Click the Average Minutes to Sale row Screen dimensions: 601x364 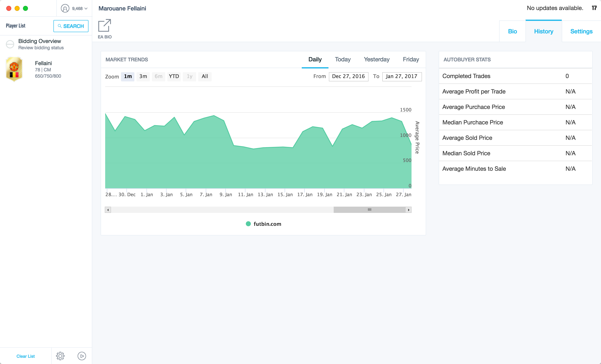pyautogui.click(x=515, y=169)
